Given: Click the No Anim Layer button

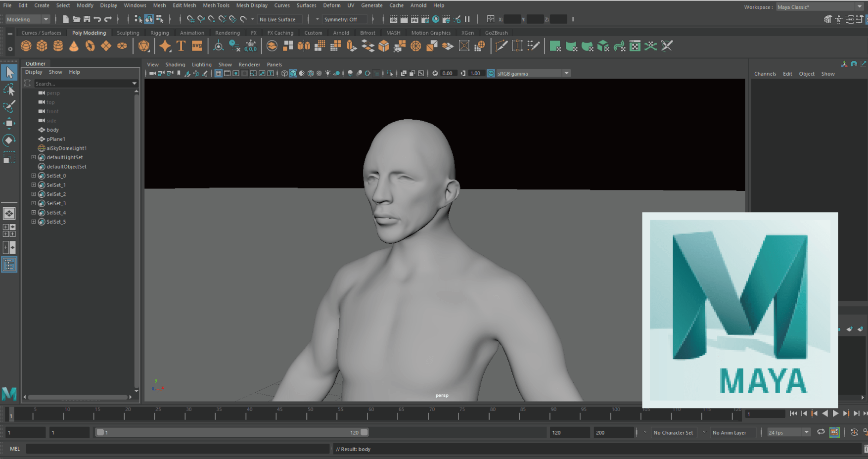Looking at the screenshot, I should click(x=732, y=432).
